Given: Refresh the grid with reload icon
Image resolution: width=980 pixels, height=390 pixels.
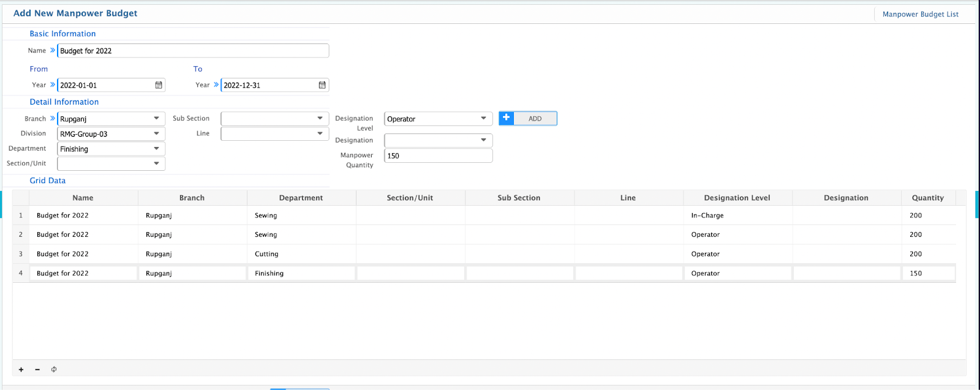Looking at the screenshot, I should pos(54,369).
